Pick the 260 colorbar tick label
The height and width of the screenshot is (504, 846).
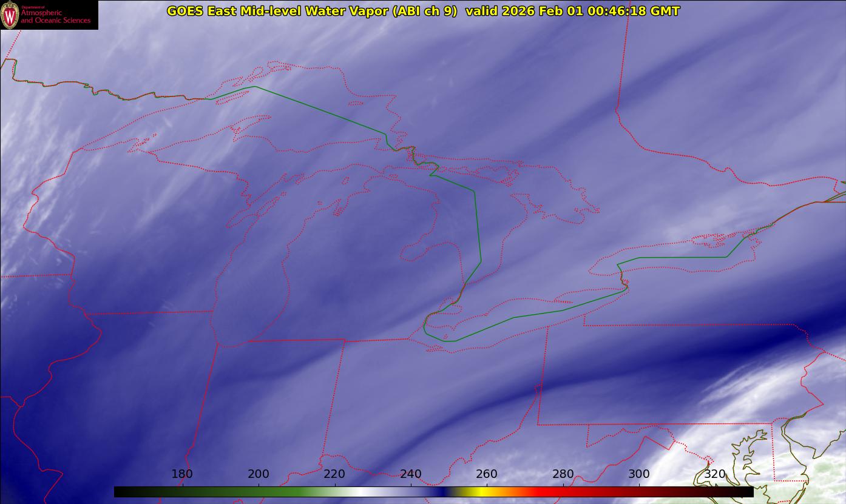487,474
